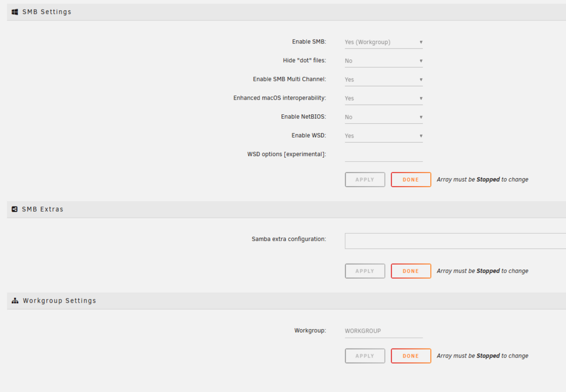Click Done under Workgroup Settings
This screenshot has height=392, width=566.
pyautogui.click(x=411, y=356)
